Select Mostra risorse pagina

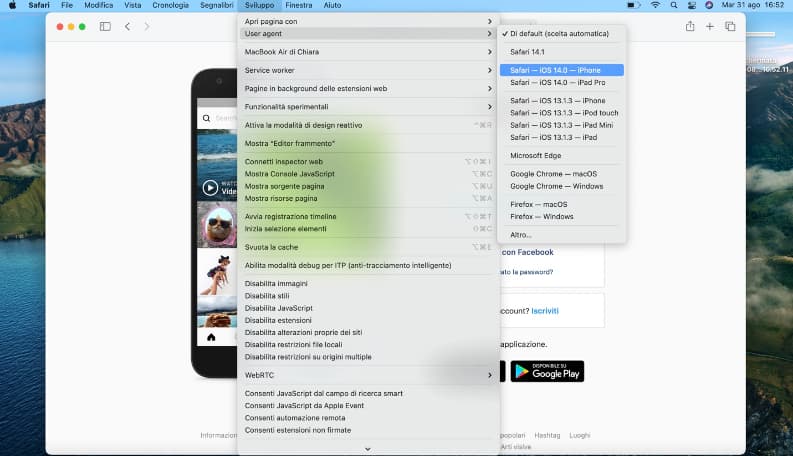pyautogui.click(x=368, y=198)
